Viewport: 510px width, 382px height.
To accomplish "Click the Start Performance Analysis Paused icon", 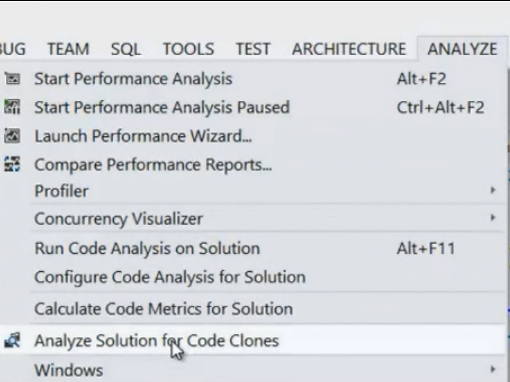I will (12, 107).
